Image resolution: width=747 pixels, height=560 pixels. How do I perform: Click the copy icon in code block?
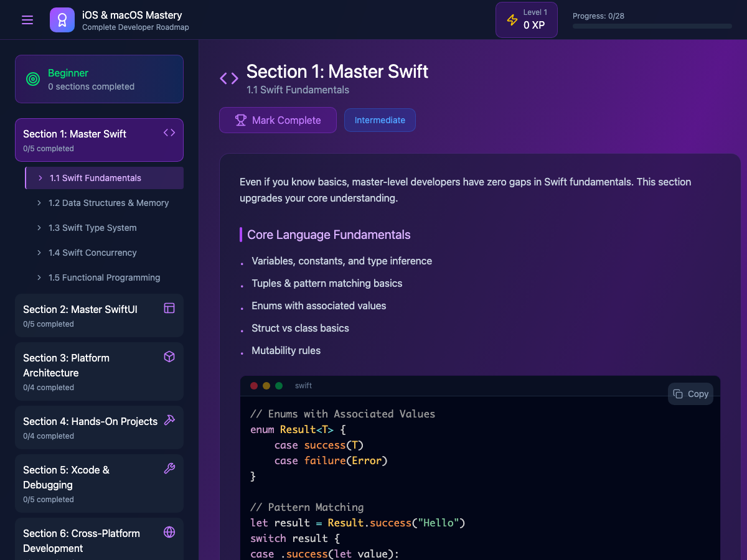point(679,394)
